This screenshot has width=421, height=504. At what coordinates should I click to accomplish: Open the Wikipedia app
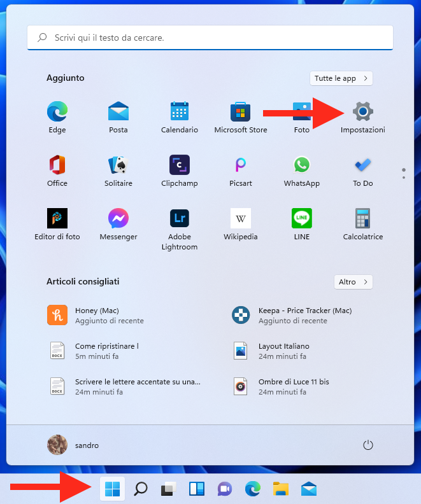pos(241,224)
